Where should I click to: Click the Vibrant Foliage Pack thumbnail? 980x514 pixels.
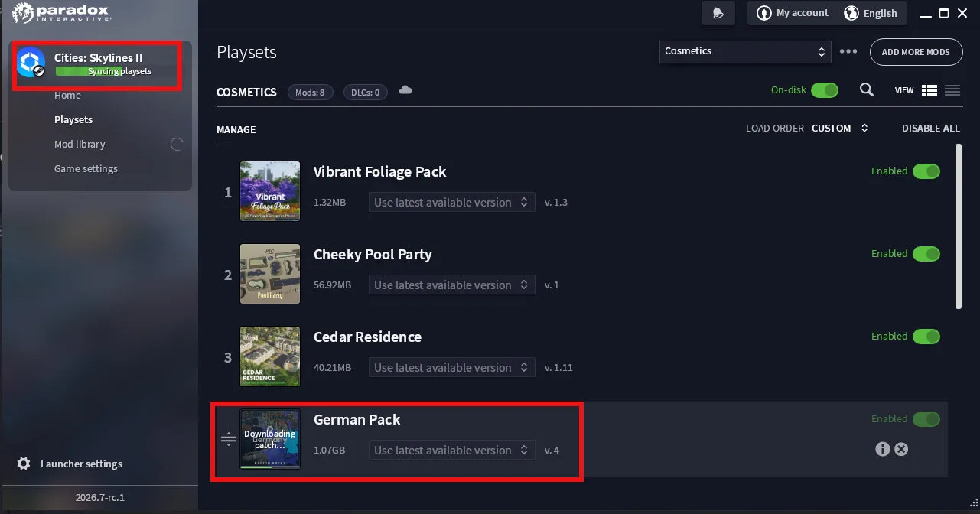[270, 191]
